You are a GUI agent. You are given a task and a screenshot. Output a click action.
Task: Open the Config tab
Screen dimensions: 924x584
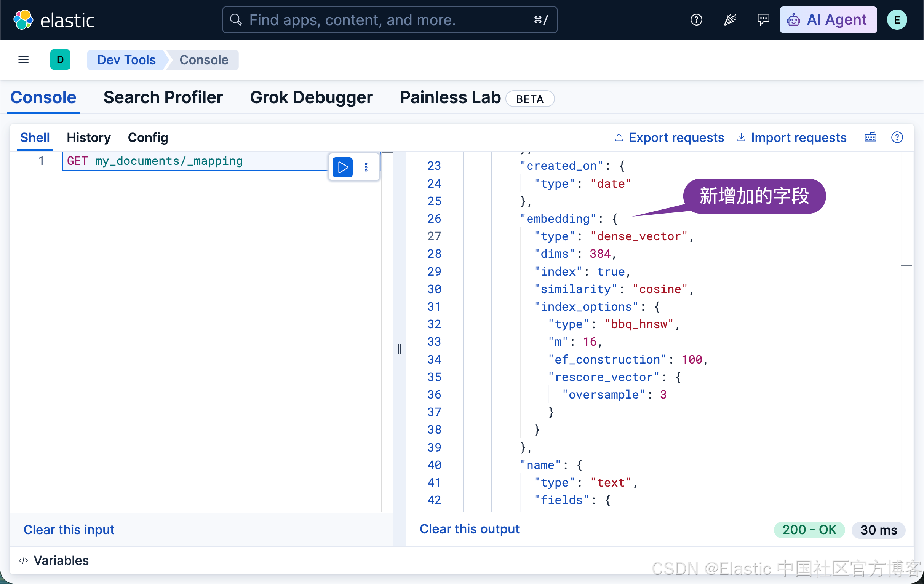point(148,137)
